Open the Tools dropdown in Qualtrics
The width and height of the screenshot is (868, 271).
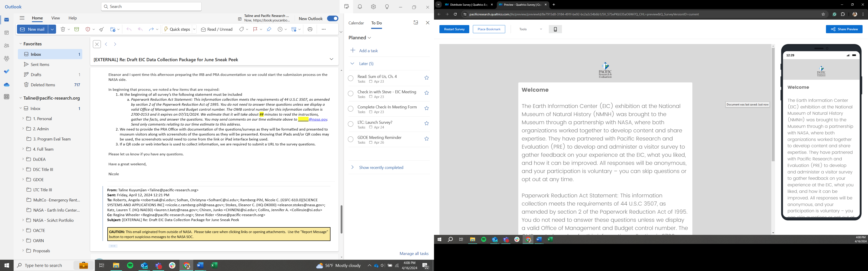[530, 29]
